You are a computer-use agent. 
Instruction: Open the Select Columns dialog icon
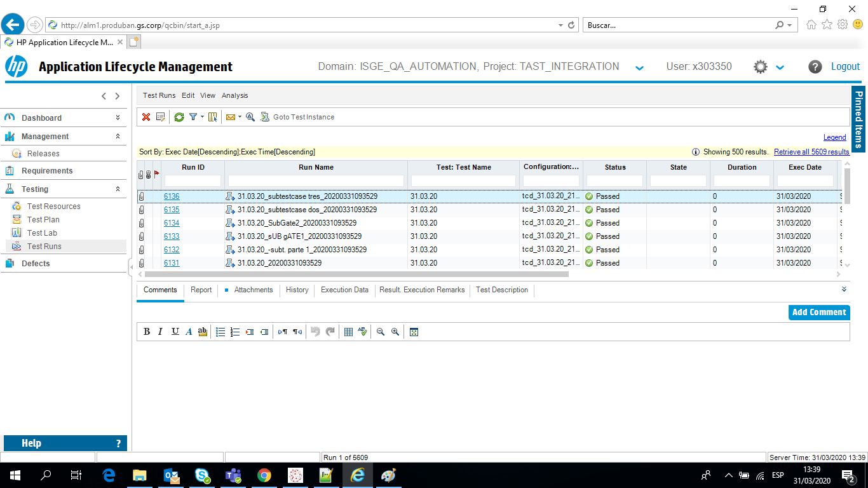(x=212, y=117)
